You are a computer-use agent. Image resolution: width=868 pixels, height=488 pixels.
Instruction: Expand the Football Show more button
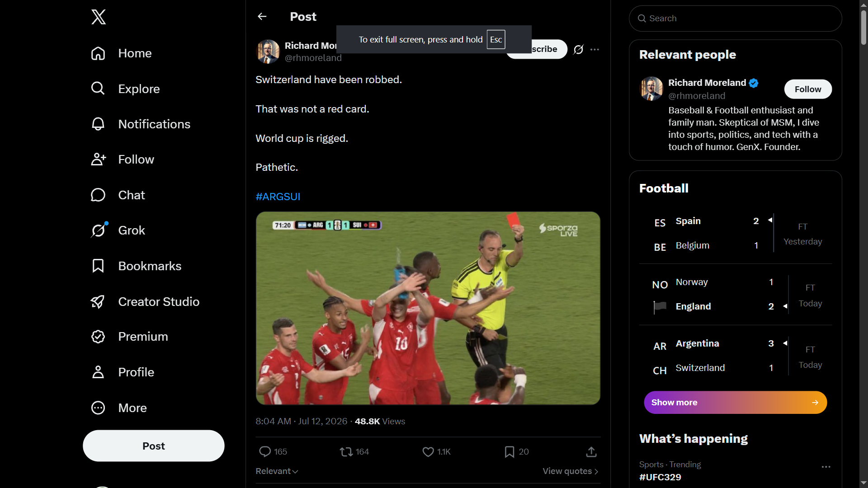735,402
